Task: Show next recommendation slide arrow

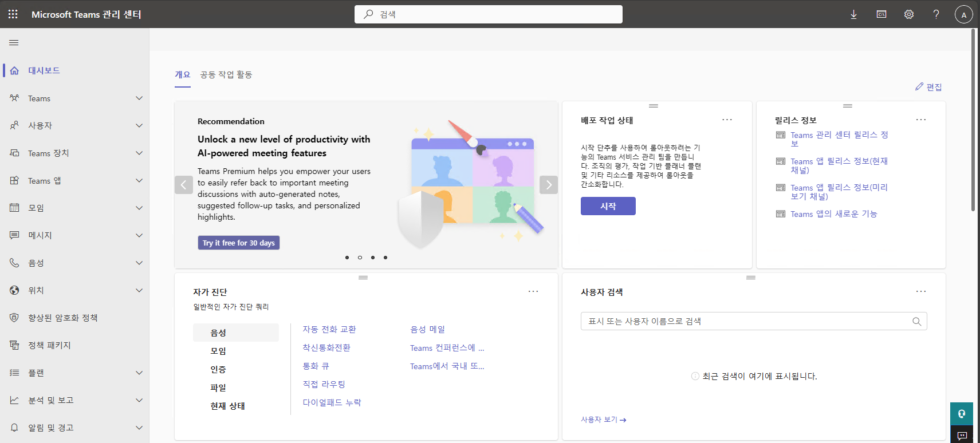Action: point(549,185)
